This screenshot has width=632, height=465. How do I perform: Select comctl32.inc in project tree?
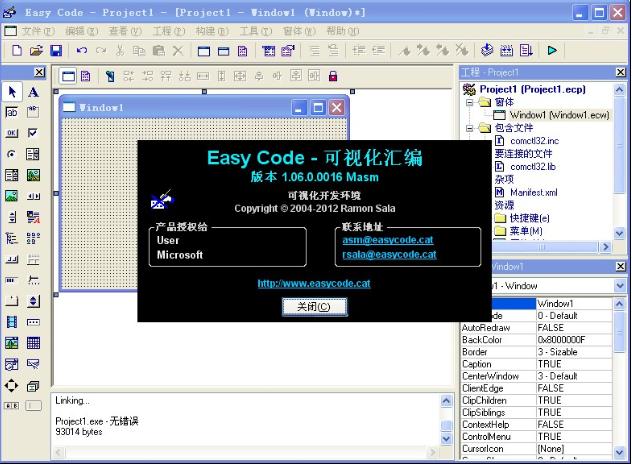(x=534, y=141)
